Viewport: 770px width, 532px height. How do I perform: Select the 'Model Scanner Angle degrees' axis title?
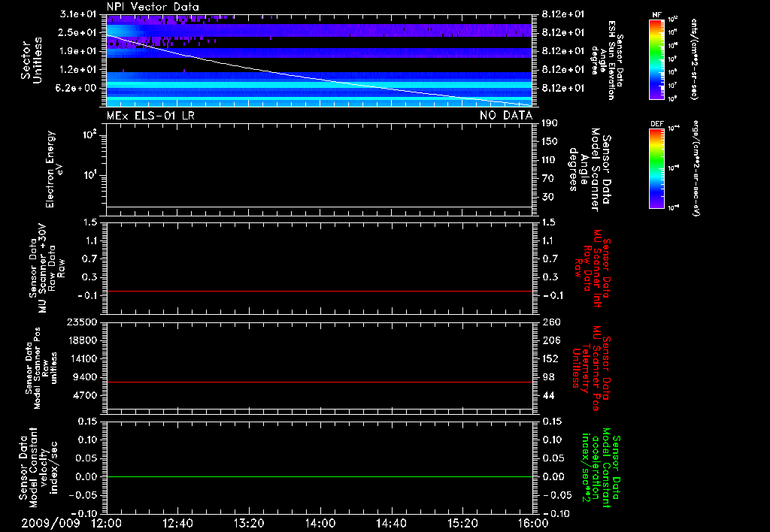pos(590,169)
